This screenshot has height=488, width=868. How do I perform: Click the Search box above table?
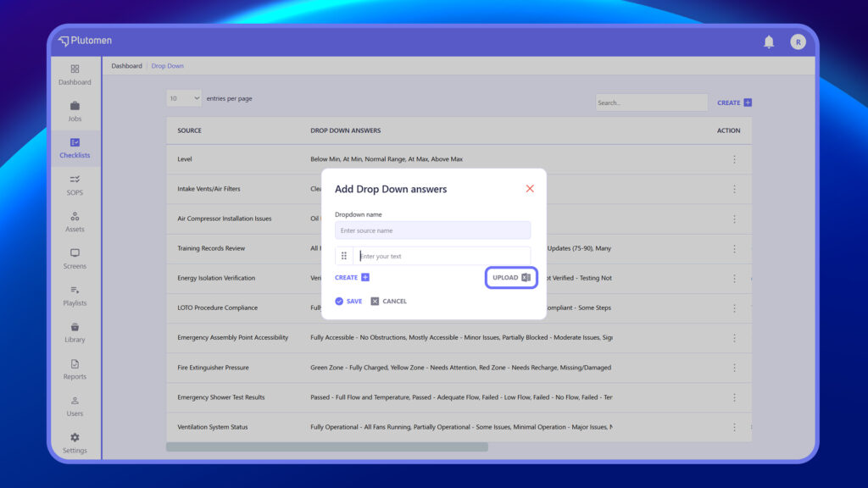click(651, 103)
